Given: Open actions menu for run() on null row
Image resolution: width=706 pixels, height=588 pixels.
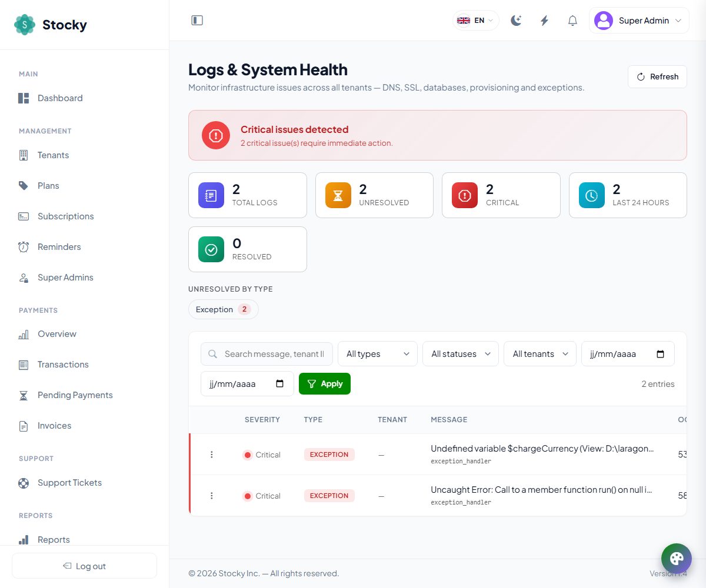Looking at the screenshot, I should [x=212, y=496].
